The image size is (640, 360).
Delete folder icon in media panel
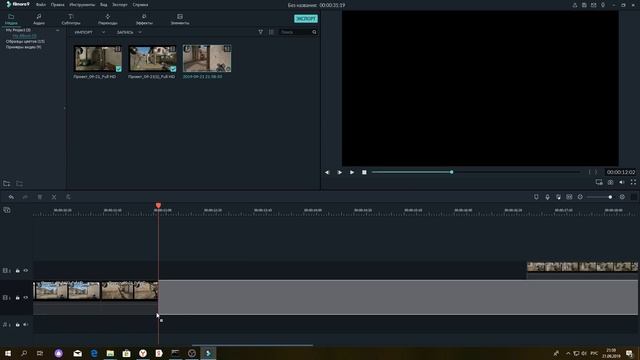click(19, 184)
